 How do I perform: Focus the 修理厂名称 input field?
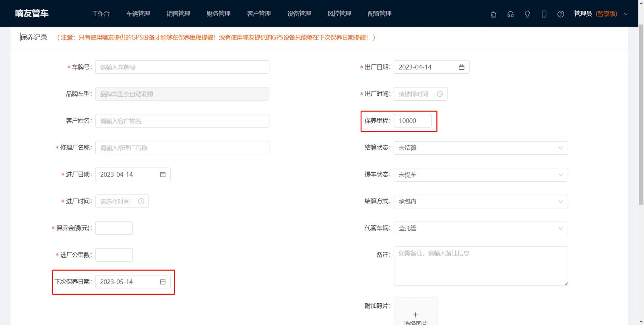(182, 148)
